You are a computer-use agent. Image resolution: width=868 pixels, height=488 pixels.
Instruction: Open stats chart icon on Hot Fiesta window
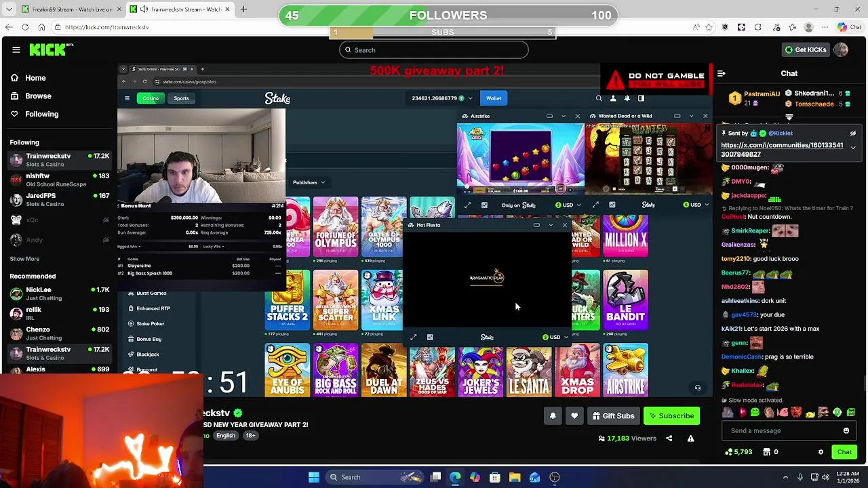430,337
